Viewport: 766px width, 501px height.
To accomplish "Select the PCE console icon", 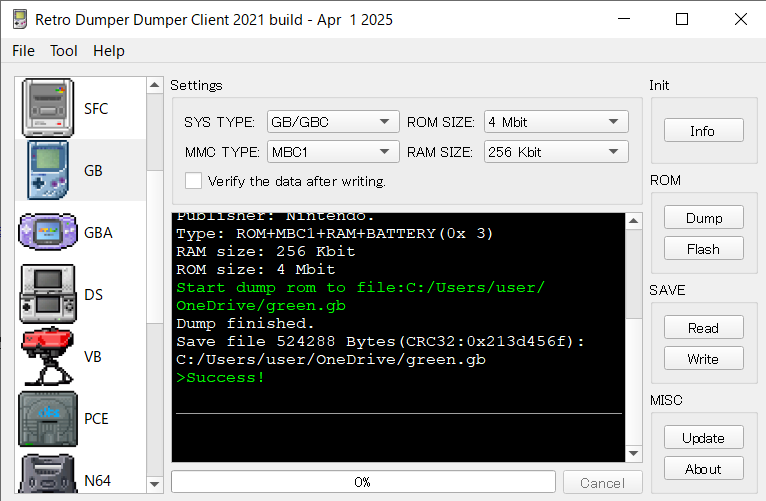I will click(x=48, y=418).
